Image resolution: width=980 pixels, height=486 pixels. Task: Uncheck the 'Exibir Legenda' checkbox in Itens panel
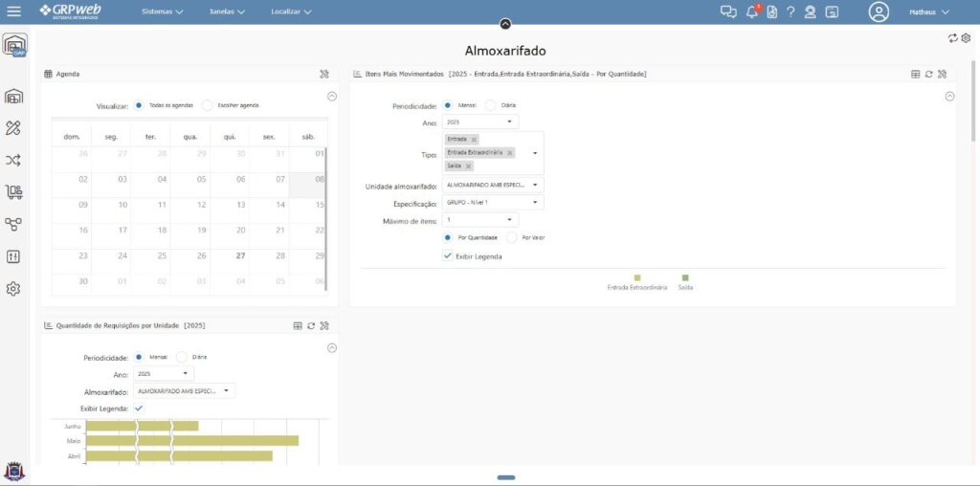pyautogui.click(x=447, y=256)
